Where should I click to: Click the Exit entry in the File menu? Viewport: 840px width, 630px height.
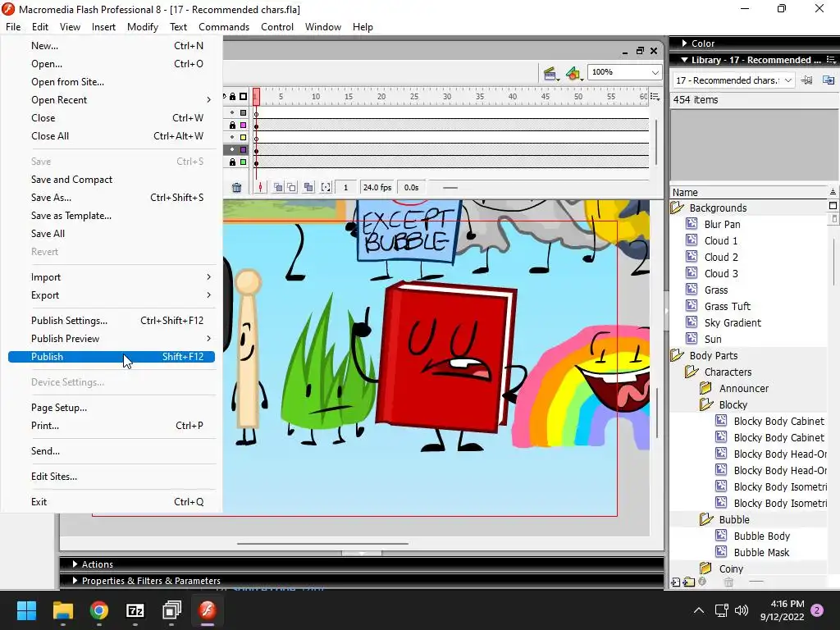point(112,502)
